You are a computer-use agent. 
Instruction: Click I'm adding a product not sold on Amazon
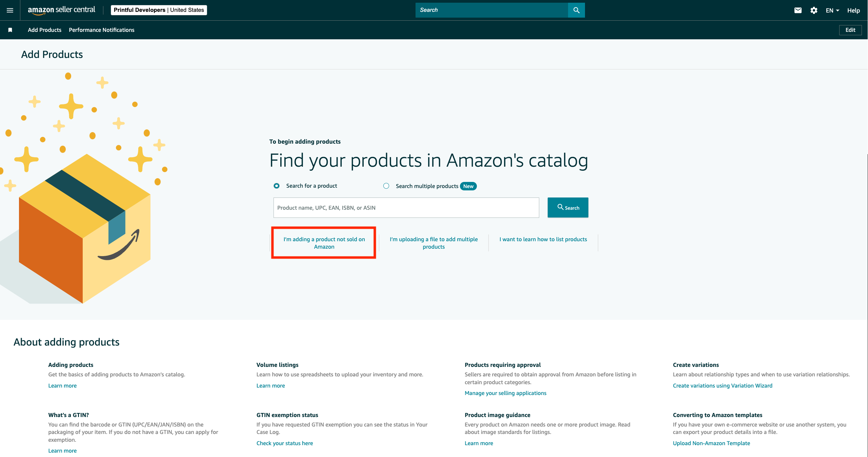tap(323, 242)
